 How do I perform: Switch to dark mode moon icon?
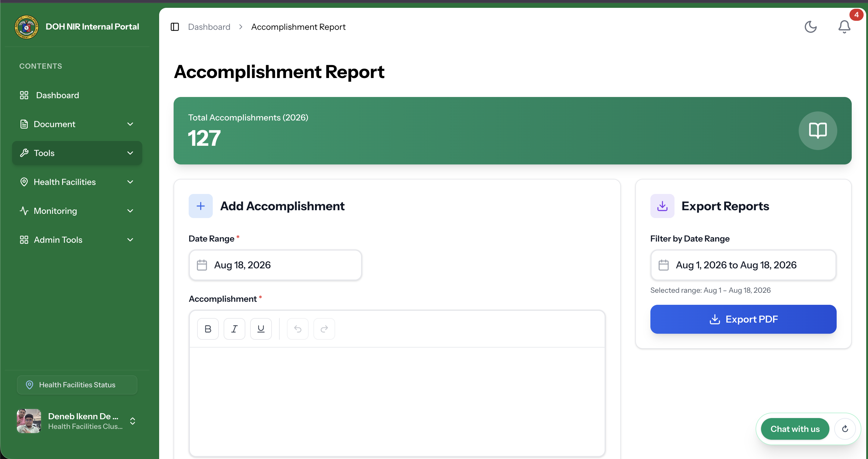coord(811,27)
